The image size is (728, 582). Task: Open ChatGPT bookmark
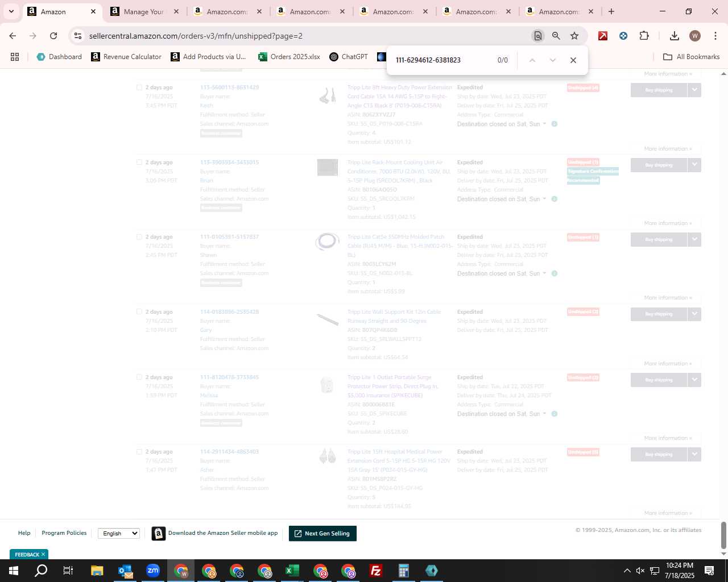pos(349,57)
